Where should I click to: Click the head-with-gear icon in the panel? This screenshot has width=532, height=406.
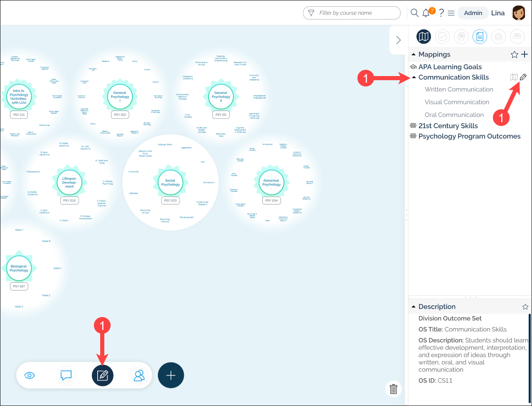pos(461,37)
